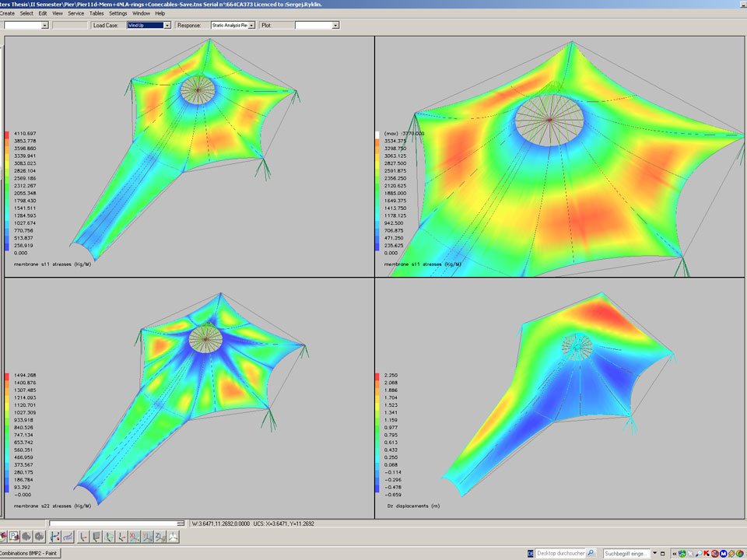The width and height of the screenshot is (747, 560).
Task: Click the command input field above bottom toolbar
Action: pyautogui.click(x=117, y=523)
